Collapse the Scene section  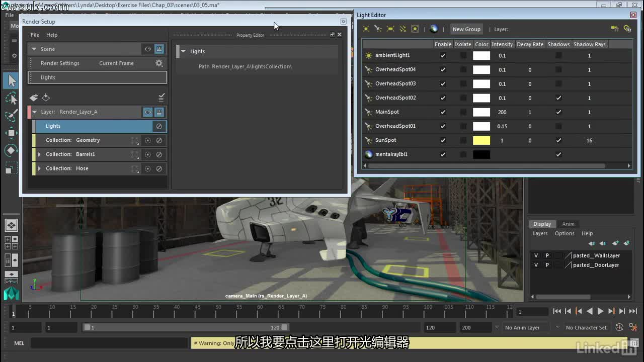point(34,49)
